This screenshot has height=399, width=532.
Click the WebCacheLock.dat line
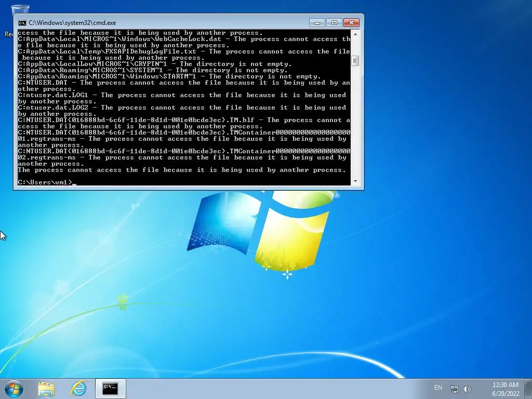(184, 42)
